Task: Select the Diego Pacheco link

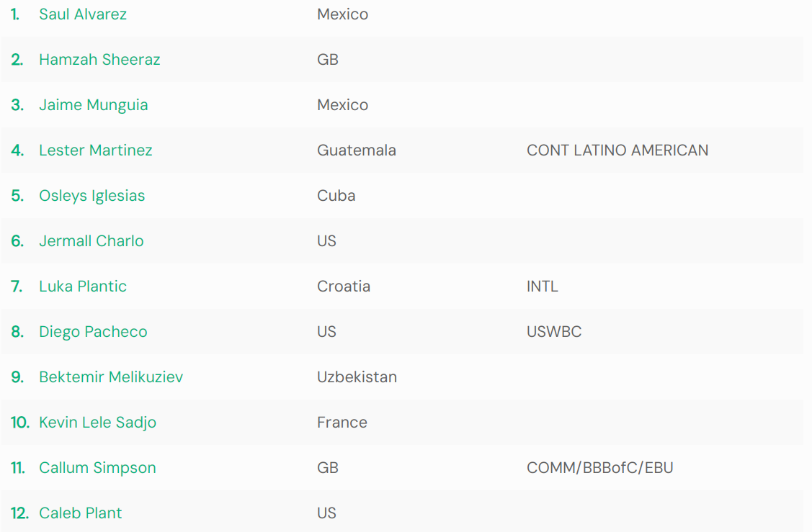Action: coord(93,332)
